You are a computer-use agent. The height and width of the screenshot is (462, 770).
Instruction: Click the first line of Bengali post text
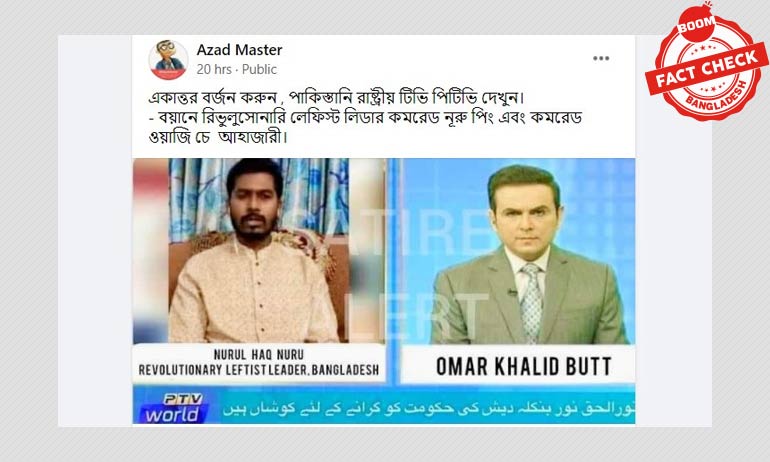point(336,97)
